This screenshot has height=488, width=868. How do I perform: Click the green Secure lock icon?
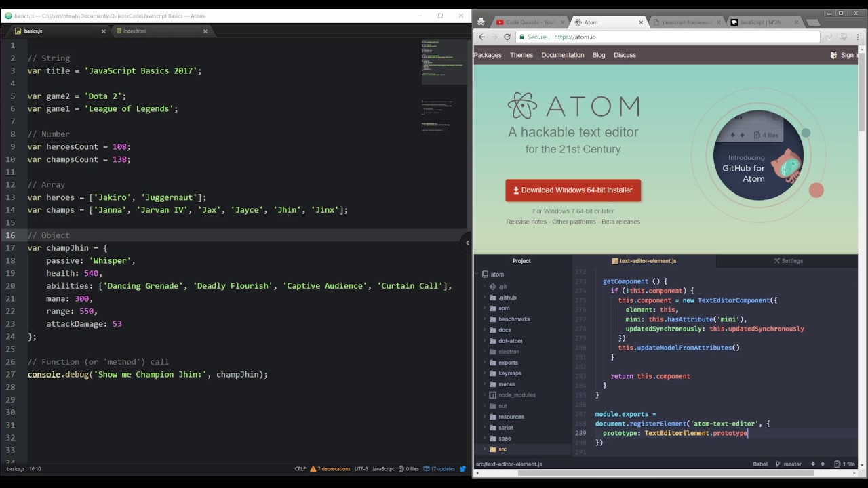coord(521,37)
